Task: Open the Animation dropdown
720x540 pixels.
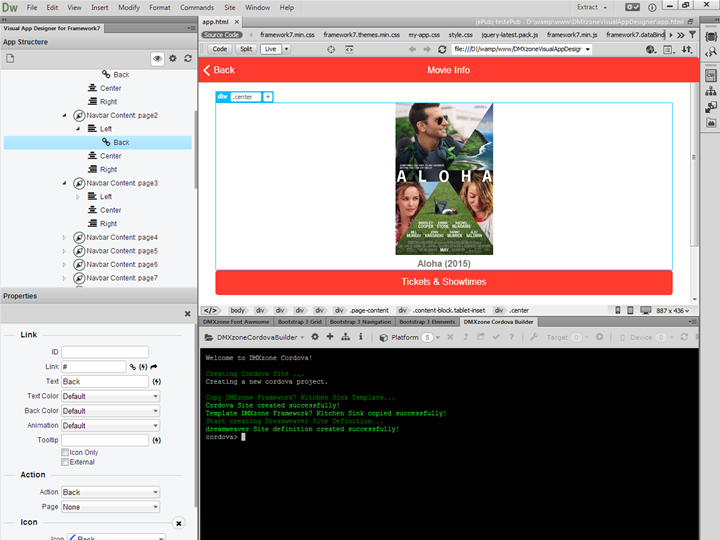Action: click(111, 426)
